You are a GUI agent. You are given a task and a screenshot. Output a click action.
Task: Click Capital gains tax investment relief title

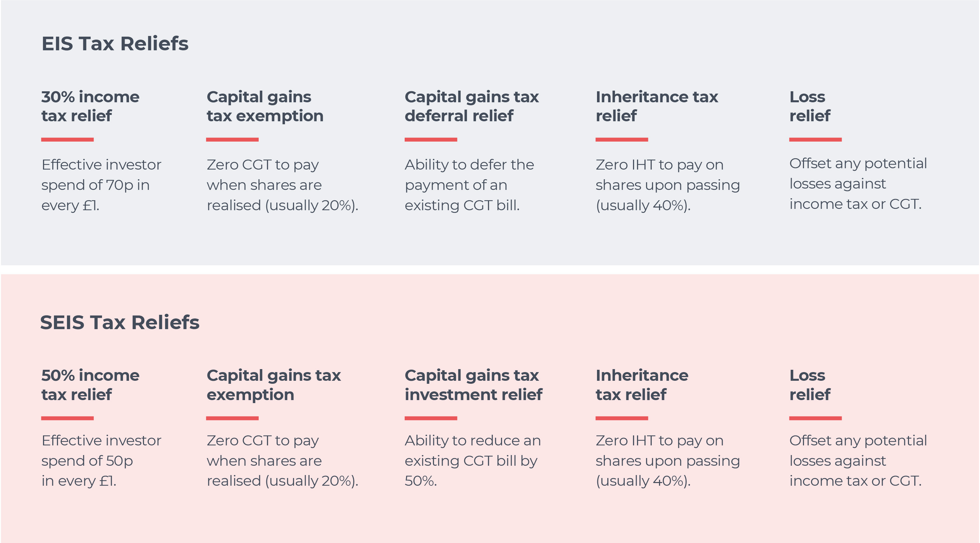473,385
